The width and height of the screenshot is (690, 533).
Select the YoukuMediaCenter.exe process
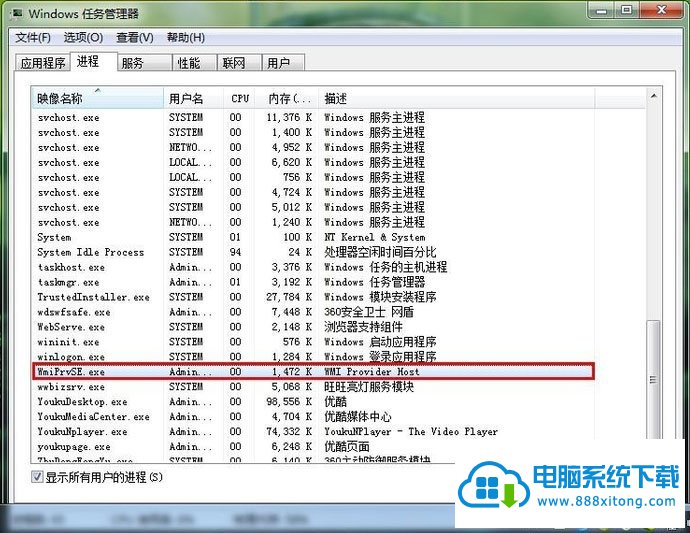pyautogui.click(x=313, y=417)
